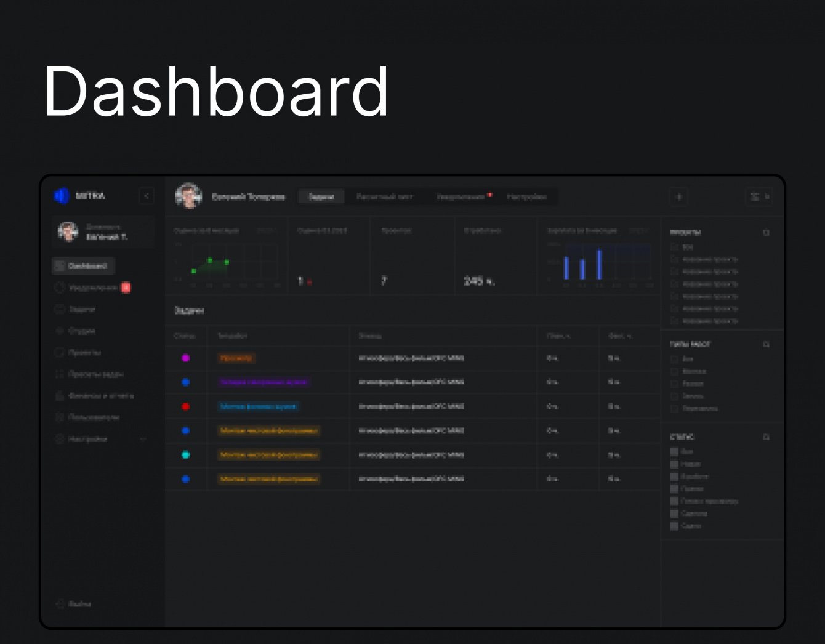Open the user profile card in the sidebar
Viewport: 825px width, 644px height.
[x=103, y=232]
